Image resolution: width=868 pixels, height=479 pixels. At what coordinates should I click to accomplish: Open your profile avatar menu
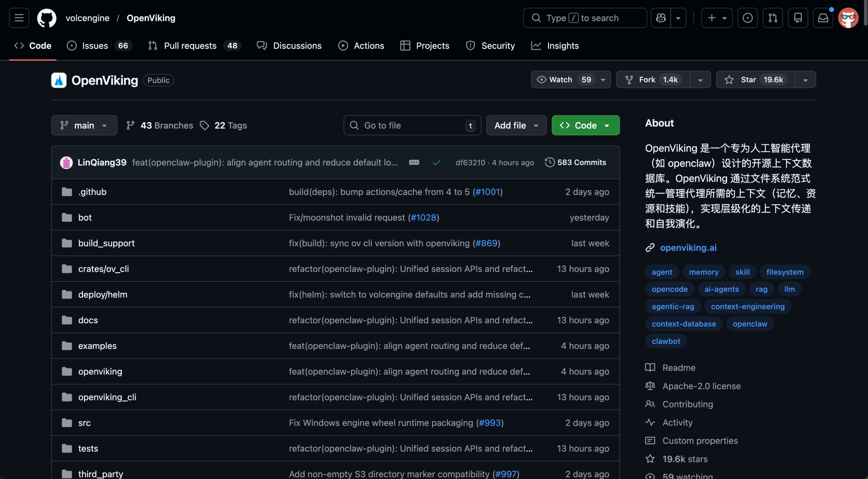848,18
